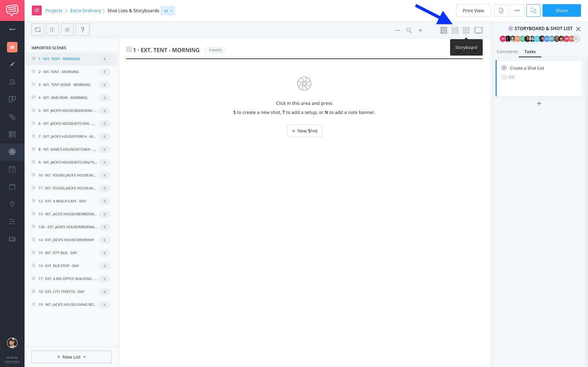Open the book icon in sidebar
588x367 pixels.
tap(12, 239)
